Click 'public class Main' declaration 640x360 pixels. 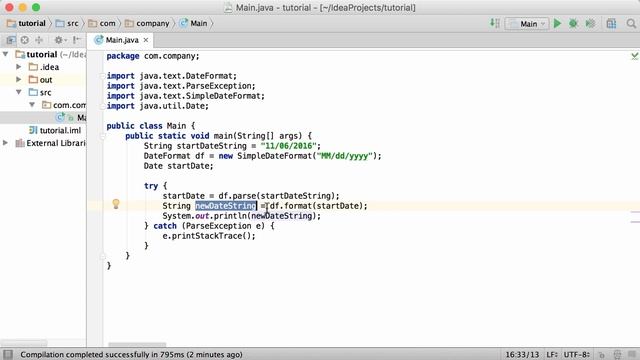tap(151, 126)
